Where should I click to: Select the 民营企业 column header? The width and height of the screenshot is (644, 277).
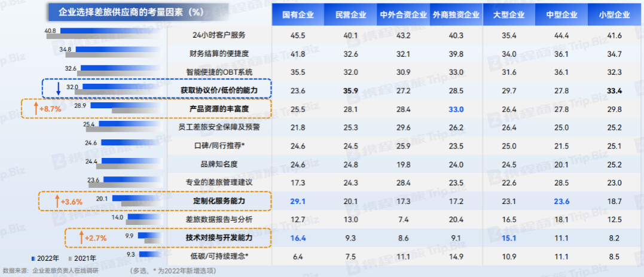[350, 15]
